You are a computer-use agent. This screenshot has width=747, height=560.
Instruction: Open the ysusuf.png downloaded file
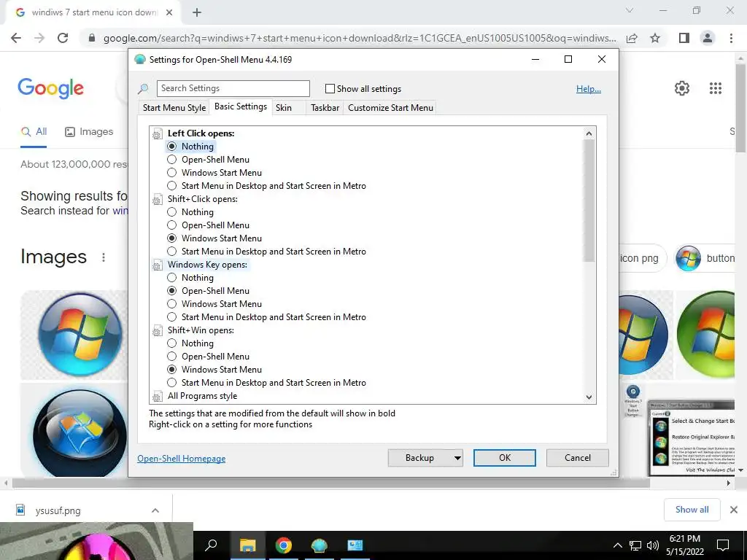coord(57,510)
